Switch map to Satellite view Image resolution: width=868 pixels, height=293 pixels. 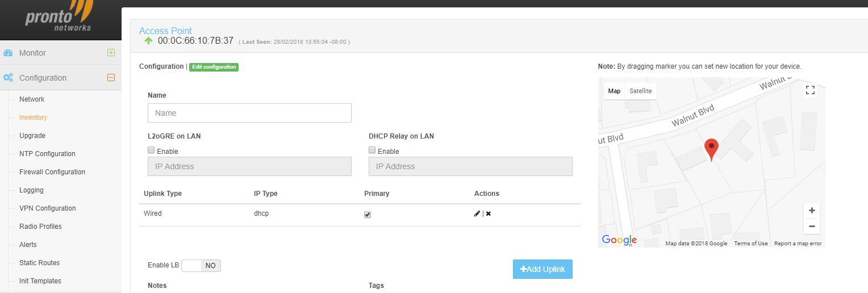coord(641,91)
